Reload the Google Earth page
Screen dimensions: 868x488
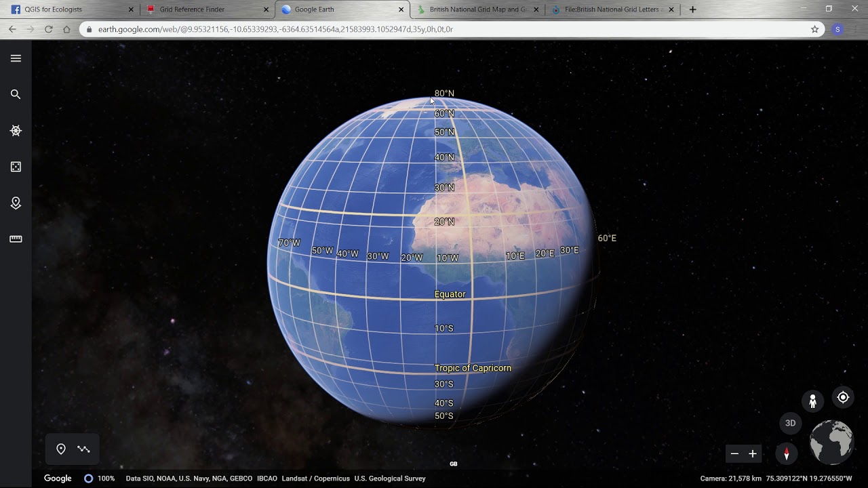(48, 29)
